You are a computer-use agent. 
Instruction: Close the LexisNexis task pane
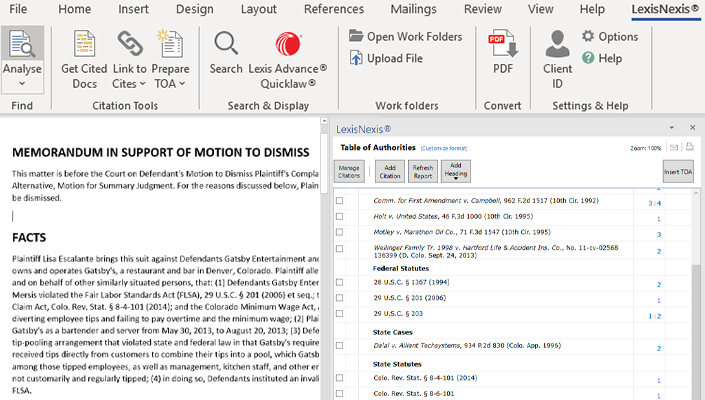click(692, 128)
